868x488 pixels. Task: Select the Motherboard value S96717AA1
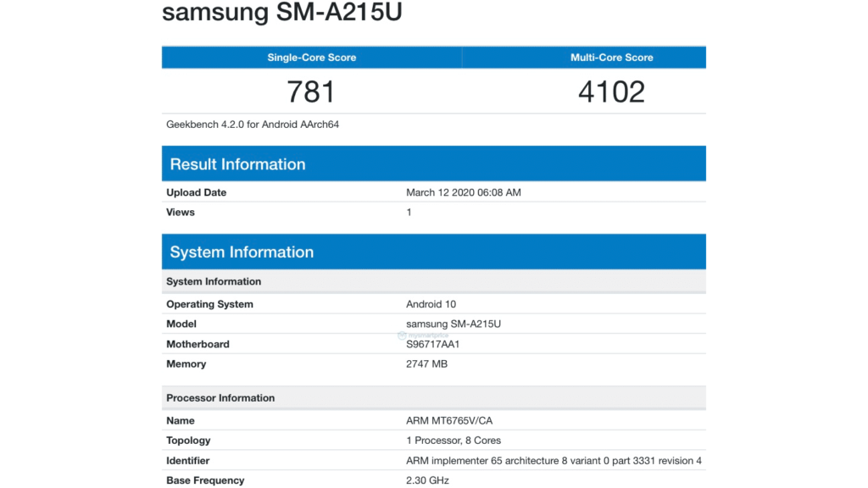click(x=432, y=344)
